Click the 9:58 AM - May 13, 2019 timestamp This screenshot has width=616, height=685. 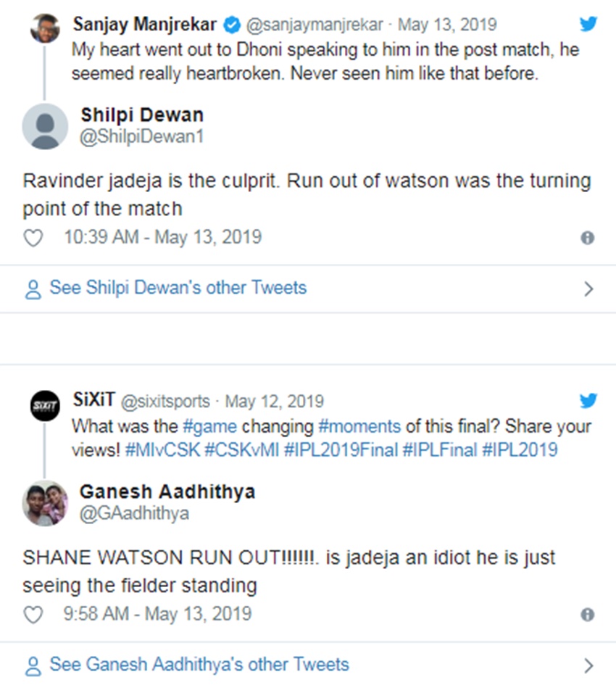157,614
